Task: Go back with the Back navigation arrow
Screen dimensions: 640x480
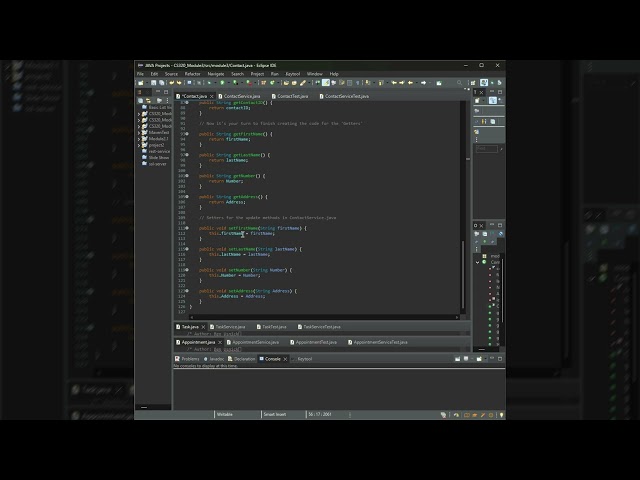Action: point(410,82)
